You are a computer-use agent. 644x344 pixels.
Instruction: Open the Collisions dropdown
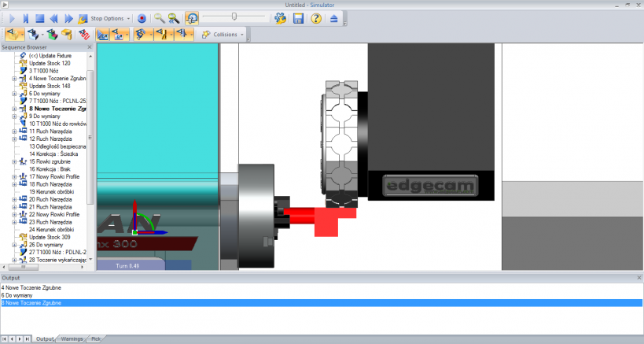[242, 35]
